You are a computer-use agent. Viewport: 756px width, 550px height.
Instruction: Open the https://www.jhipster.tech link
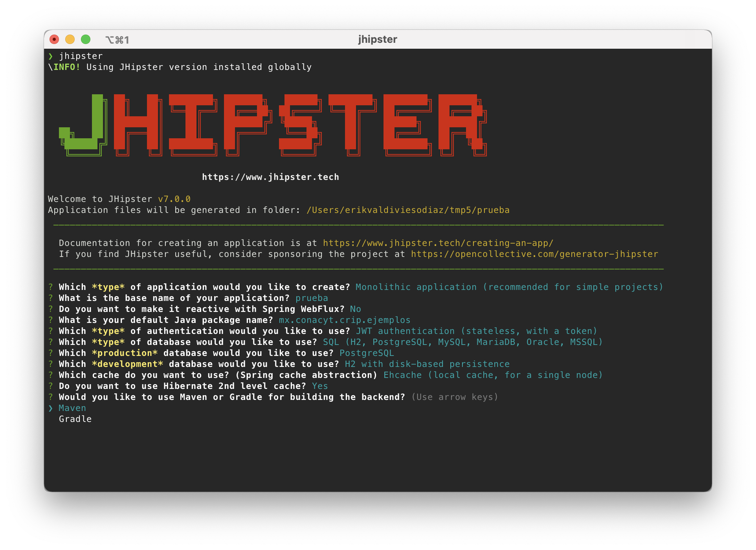tap(270, 177)
